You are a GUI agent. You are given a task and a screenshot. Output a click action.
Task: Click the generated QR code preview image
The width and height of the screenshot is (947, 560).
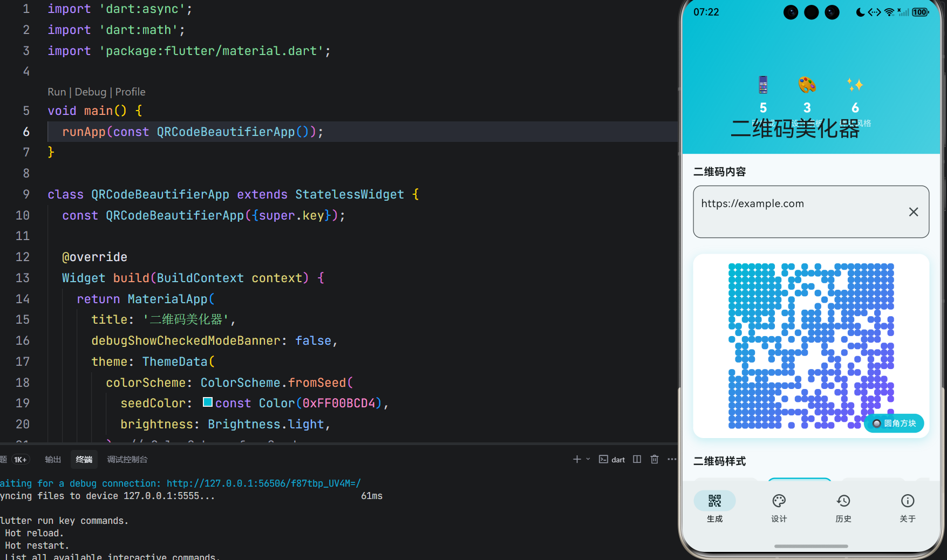point(811,346)
